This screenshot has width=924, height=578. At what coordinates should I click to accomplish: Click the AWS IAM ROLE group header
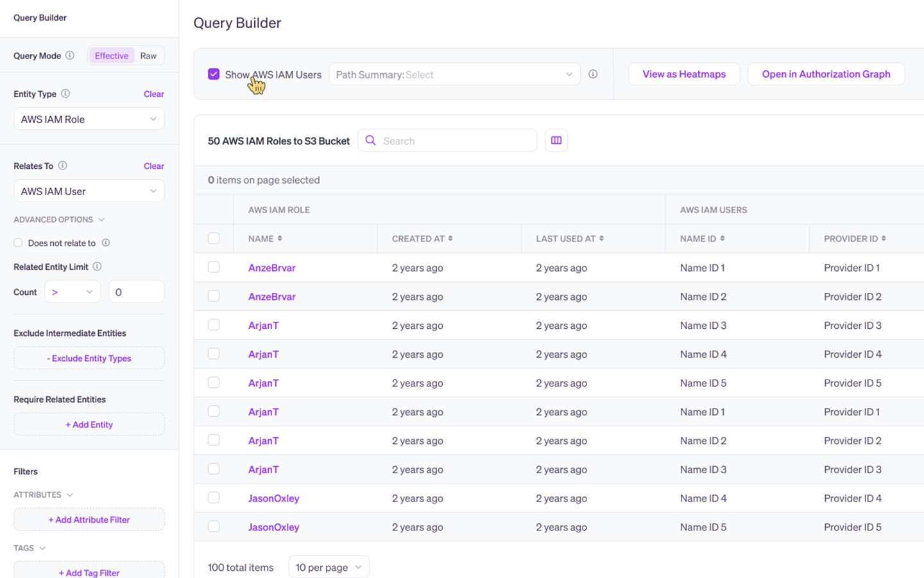(279, 210)
